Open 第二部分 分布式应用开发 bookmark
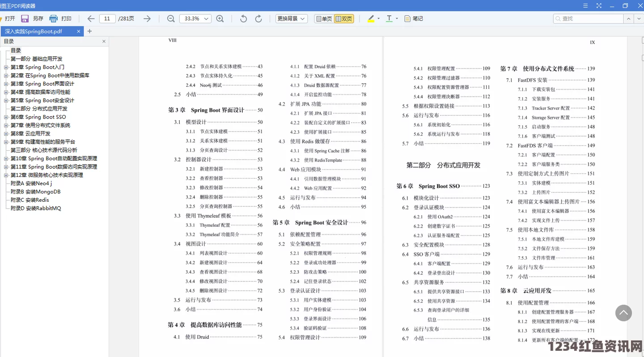Image resolution: width=644 pixels, height=357 pixels. [39, 109]
